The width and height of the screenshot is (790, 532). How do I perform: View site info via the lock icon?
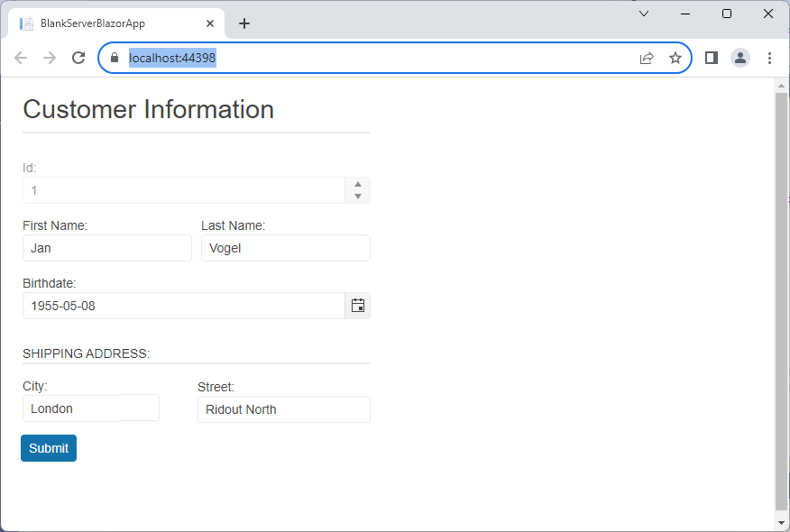click(x=115, y=58)
